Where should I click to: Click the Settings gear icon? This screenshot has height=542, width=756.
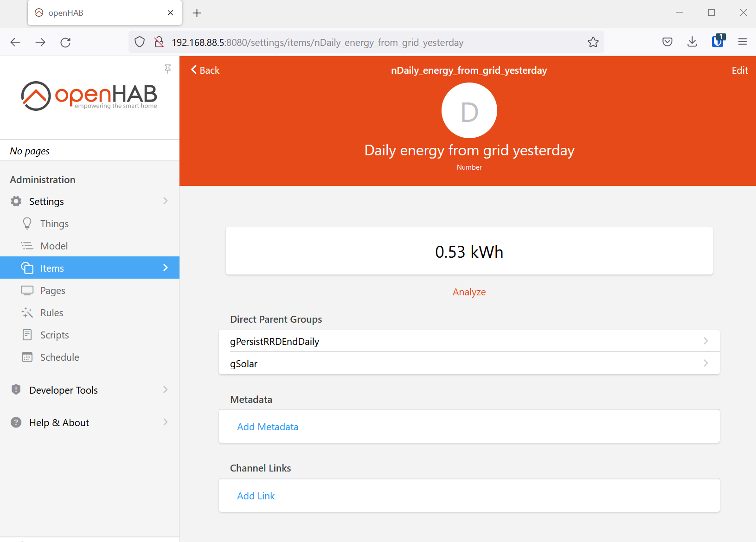point(16,201)
